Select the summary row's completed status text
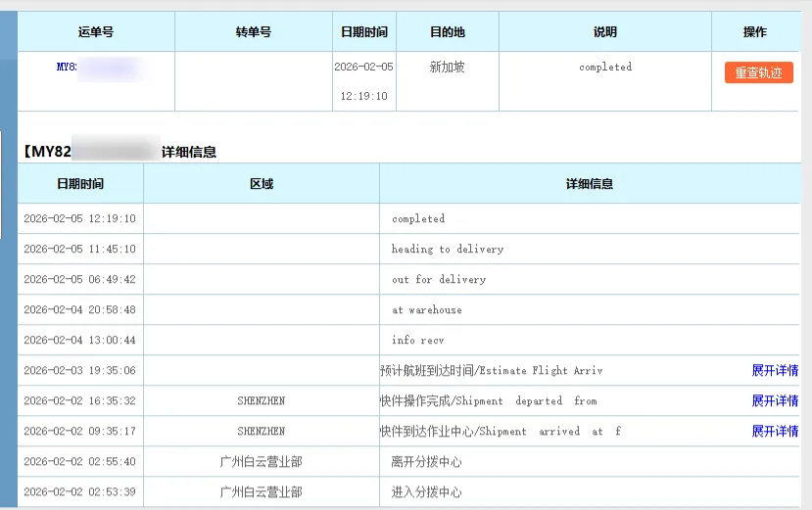The image size is (812, 510). click(x=605, y=67)
